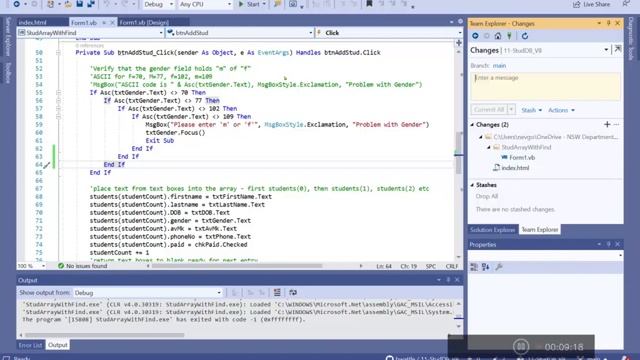Open the Click event member dropdown
This screenshot has width=640, height=360.
389,33
